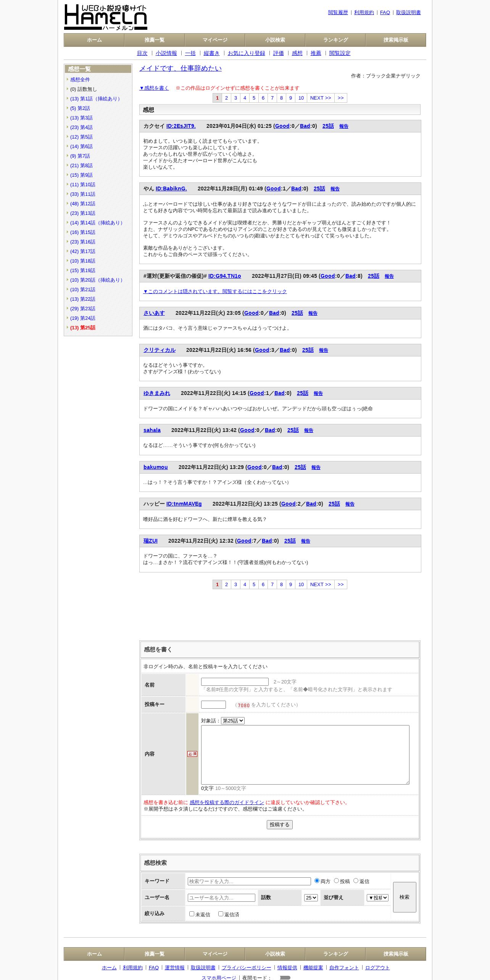
Task: Open the 閲覧履歴 link in header
Action: point(338,12)
